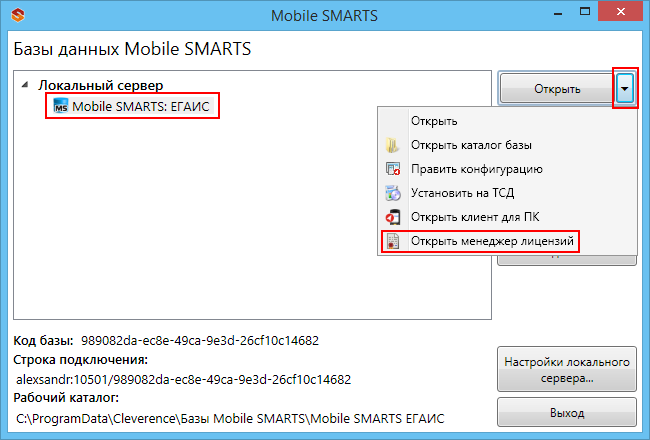The height and width of the screenshot is (440, 650).
Task: Click the Базы данных Mobile SMARTS heading
Action: 132,49
